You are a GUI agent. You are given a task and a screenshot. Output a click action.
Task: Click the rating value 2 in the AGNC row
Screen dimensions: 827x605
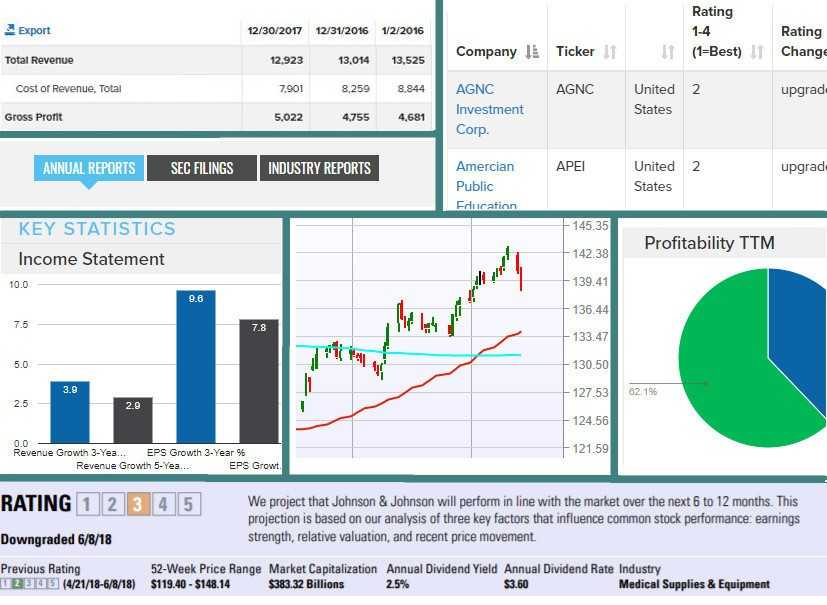696,89
